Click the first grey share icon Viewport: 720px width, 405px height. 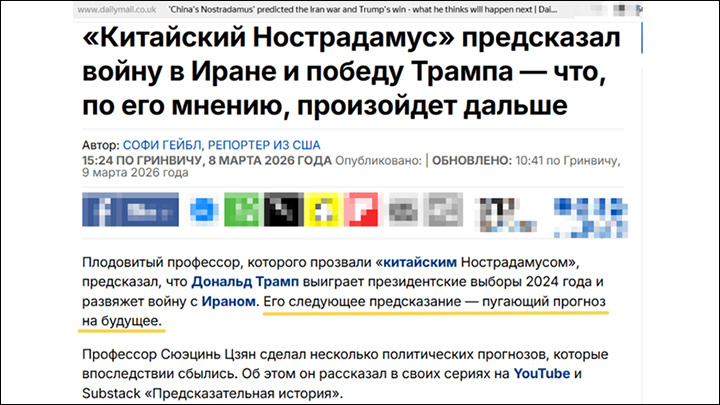(x=403, y=209)
